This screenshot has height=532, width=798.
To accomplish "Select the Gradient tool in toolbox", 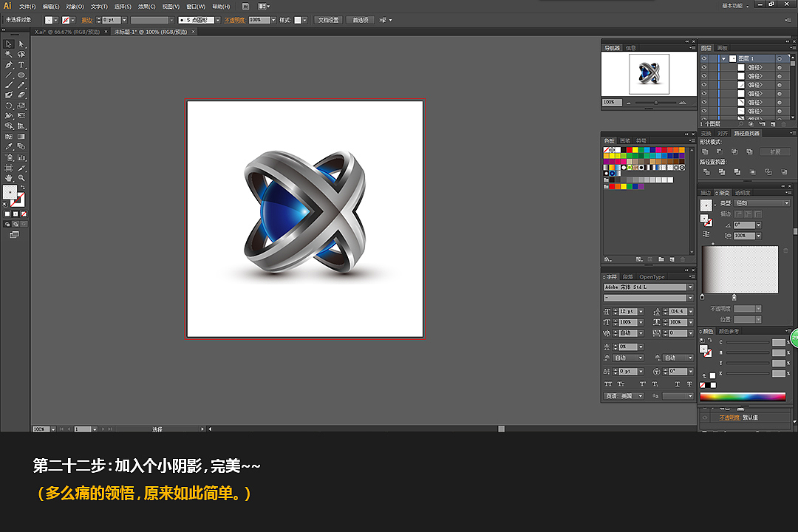I will pos(21,137).
